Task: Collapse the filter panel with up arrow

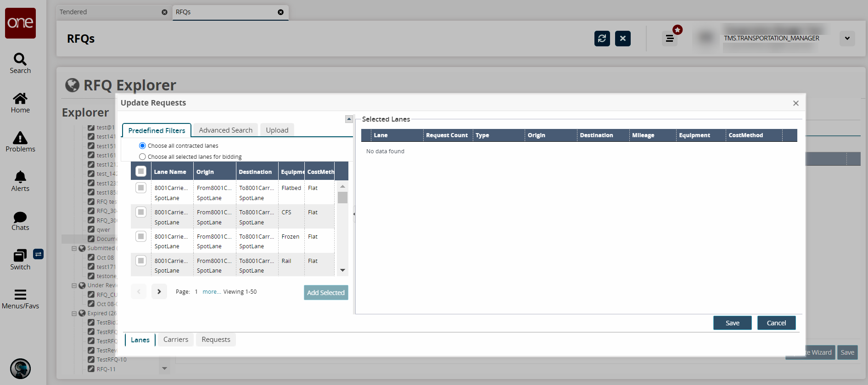Action: click(349, 119)
